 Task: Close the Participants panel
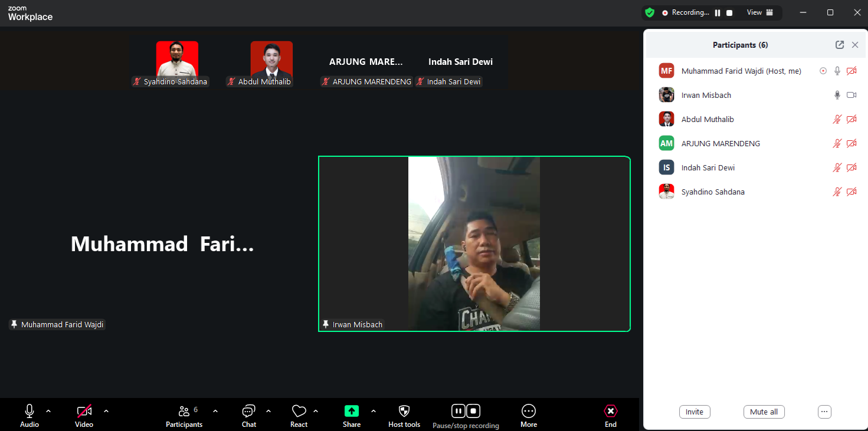point(855,45)
